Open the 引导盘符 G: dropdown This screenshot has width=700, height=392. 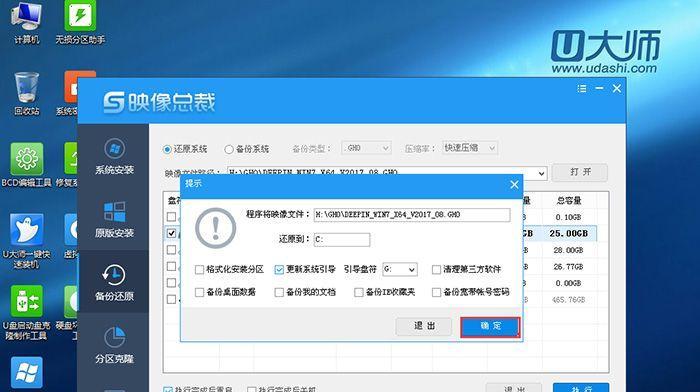click(x=400, y=269)
